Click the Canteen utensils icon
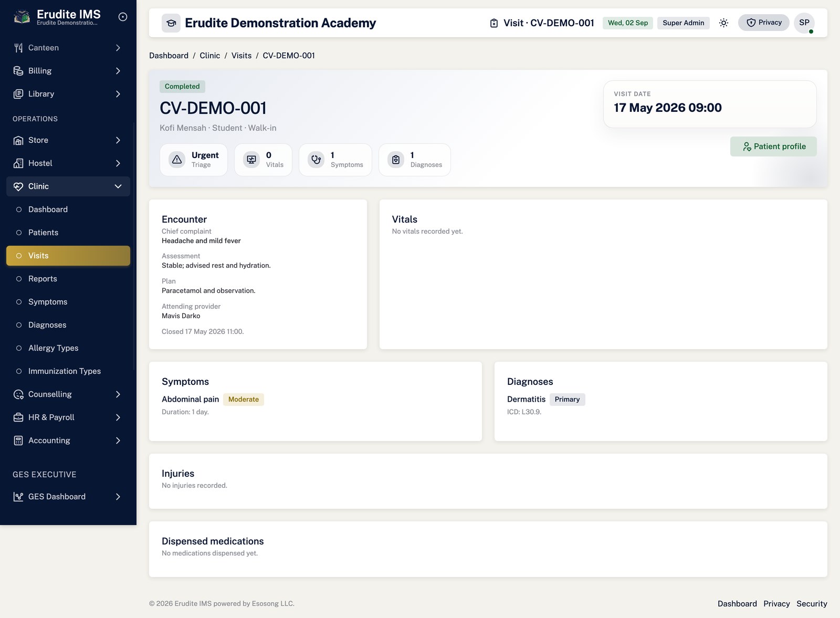 coord(18,48)
